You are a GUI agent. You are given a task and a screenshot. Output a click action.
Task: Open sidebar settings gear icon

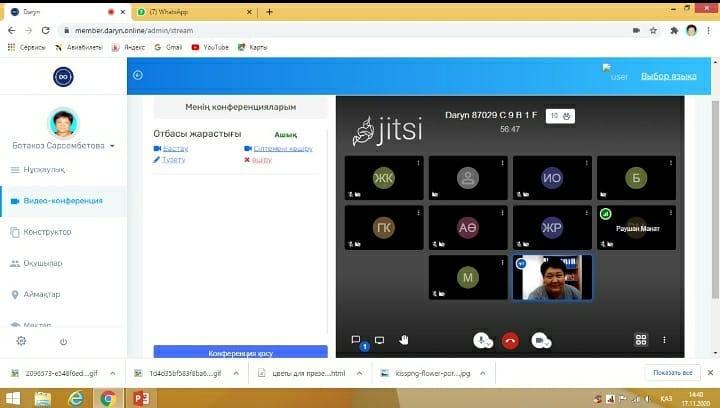point(21,341)
